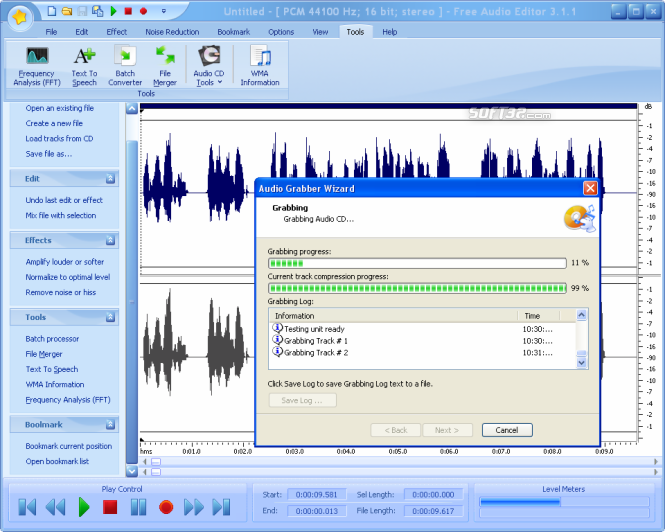
Task: Click Open an existing file link
Action: 60,108
